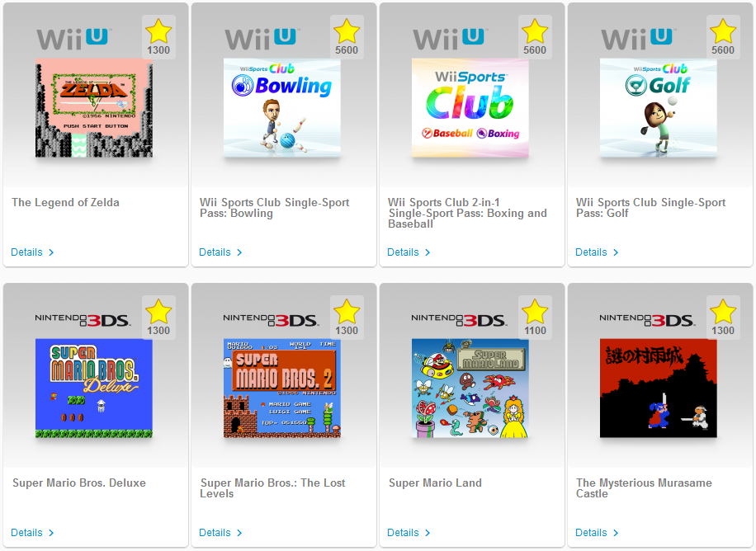Click the star coin icon on Zelda card
Image resolution: width=756 pixels, height=551 pixels.
158,32
